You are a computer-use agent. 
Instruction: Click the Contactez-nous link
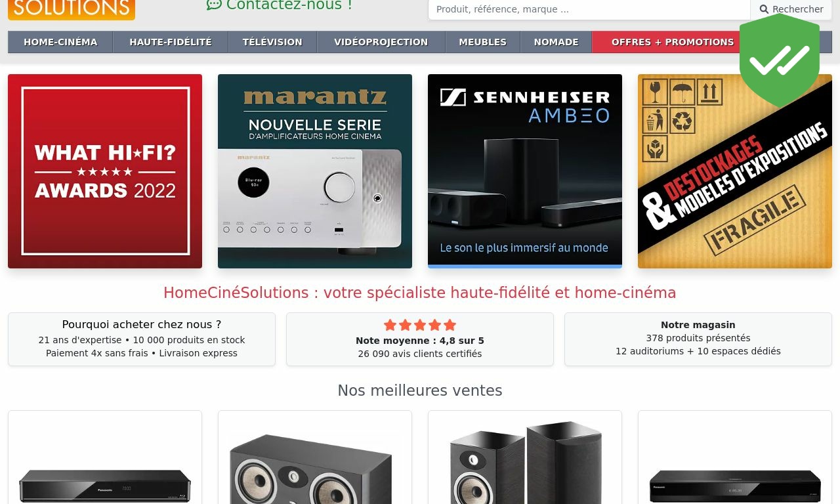[x=289, y=5]
